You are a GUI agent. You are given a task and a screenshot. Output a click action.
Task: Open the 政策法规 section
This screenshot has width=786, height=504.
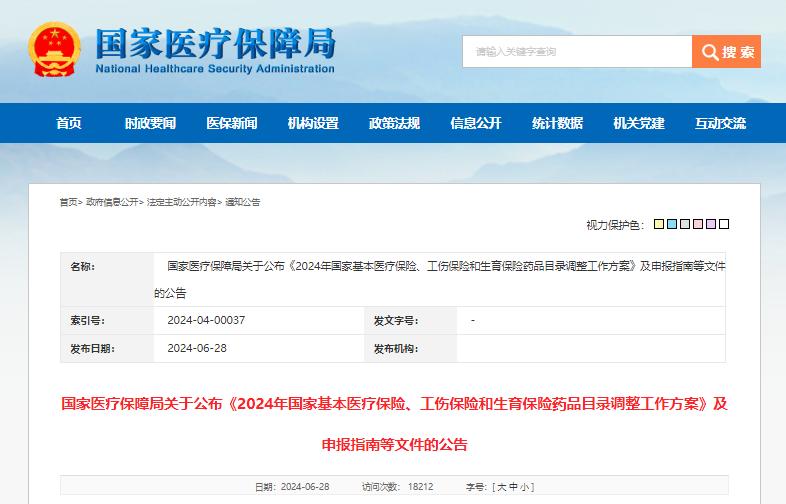pyautogui.click(x=394, y=123)
